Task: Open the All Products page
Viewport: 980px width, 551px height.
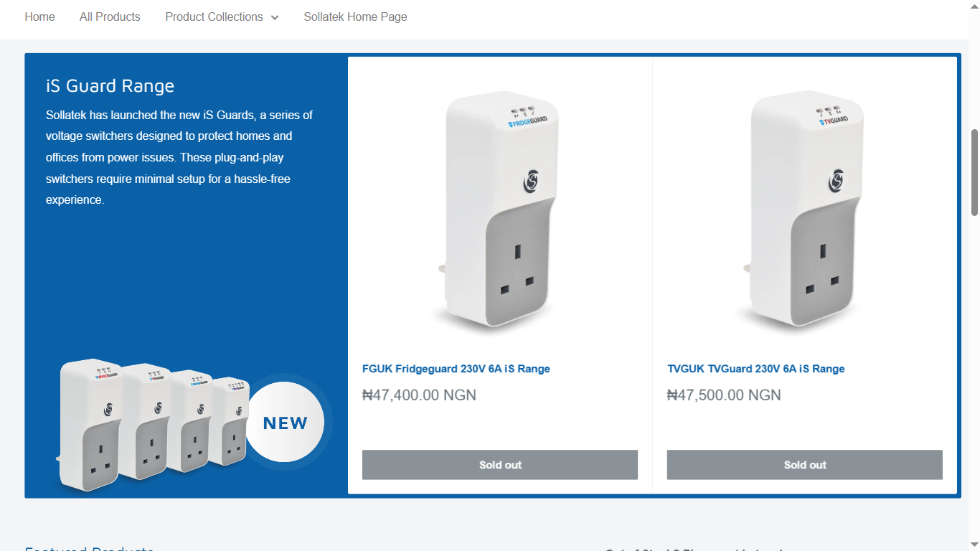Action: [110, 17]
